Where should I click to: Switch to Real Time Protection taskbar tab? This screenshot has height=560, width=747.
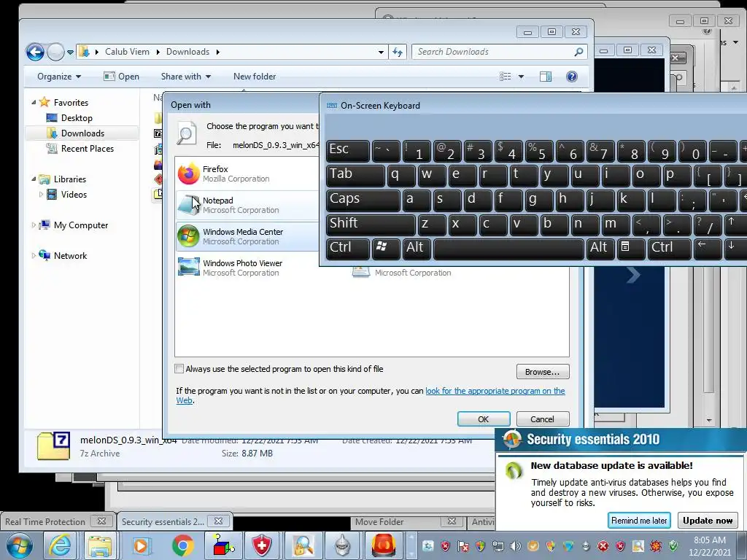tap(57, 521)
